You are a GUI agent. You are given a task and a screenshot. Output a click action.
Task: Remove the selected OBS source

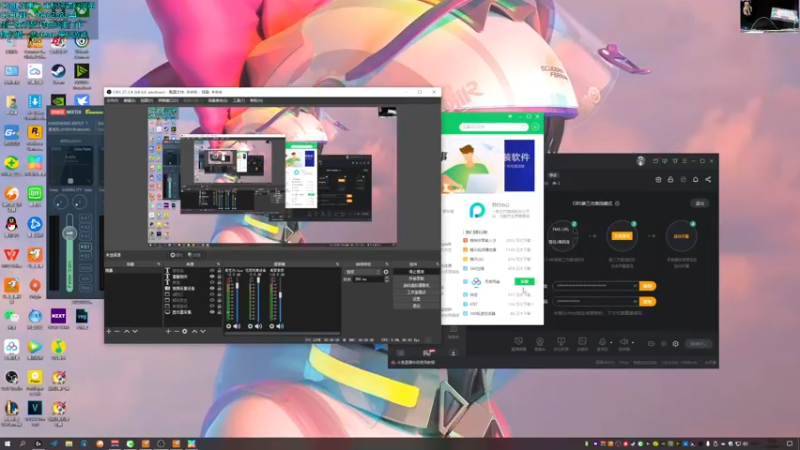[176, 332]
